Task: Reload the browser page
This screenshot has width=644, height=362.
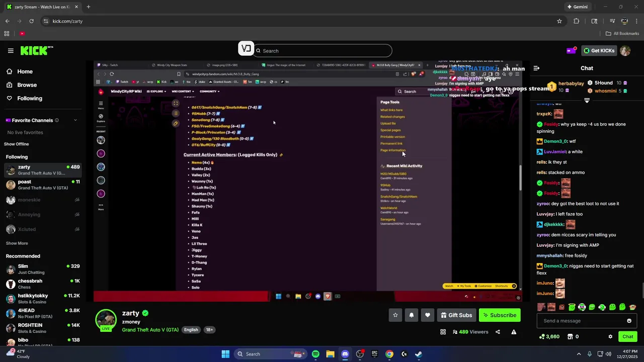Action: tap(31, 21)
